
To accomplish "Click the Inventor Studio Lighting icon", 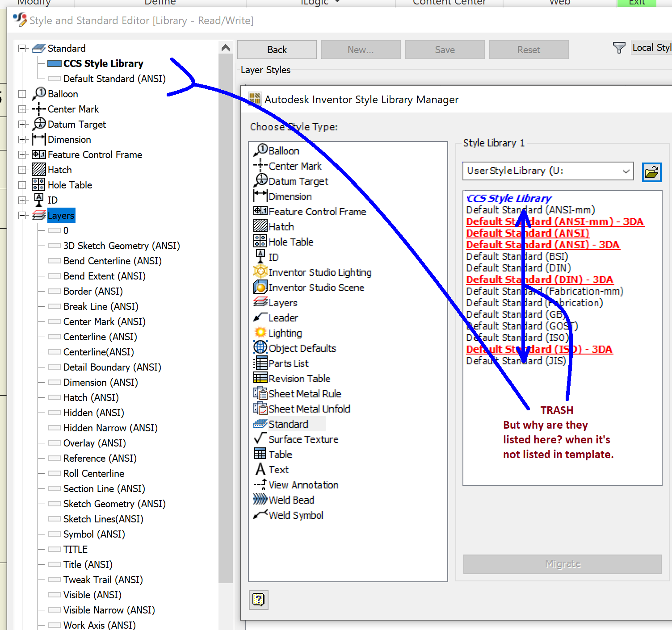I will pyautogui.click(x=260, y=272).
